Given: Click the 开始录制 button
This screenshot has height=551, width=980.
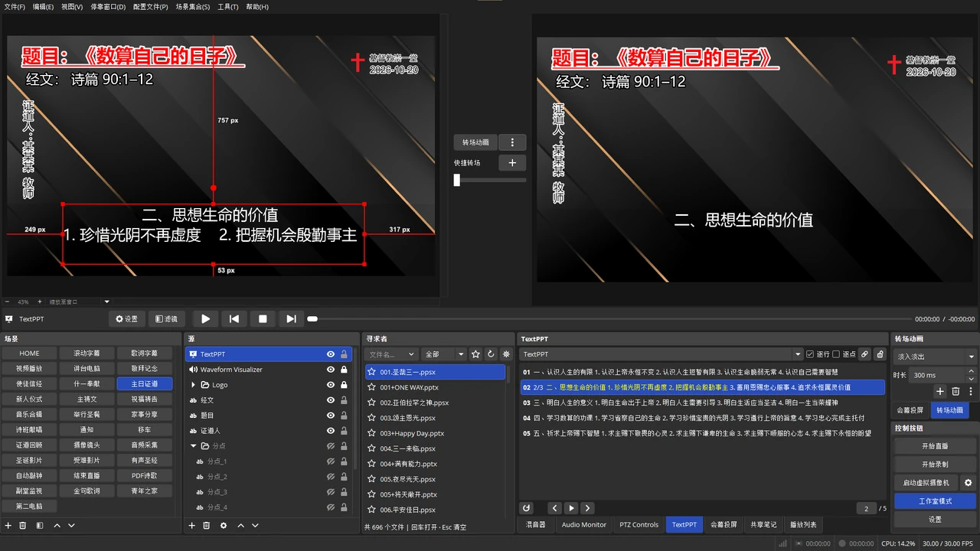Looking at the screenshot, I should pyautogui.click(x=935, y=465).
